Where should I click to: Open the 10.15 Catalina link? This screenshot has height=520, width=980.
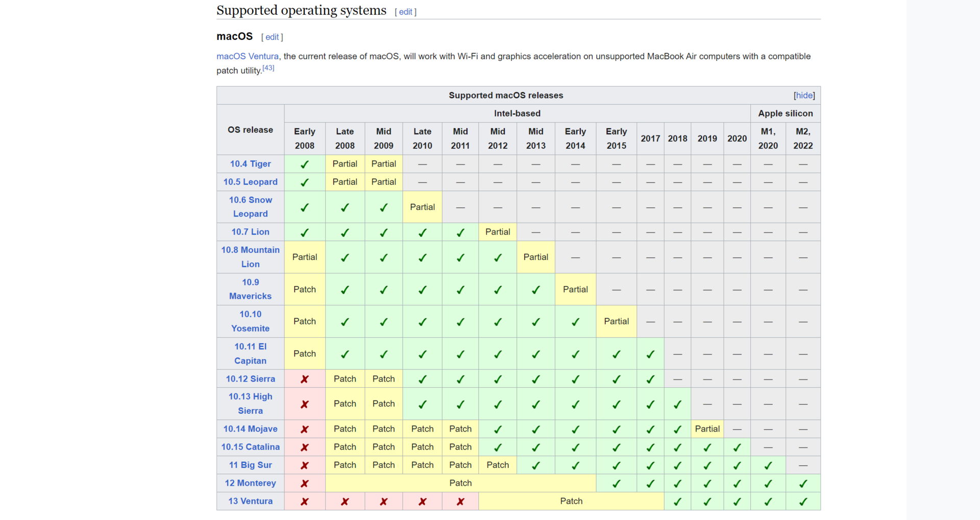pyautogui.click(x=250, y=447)
